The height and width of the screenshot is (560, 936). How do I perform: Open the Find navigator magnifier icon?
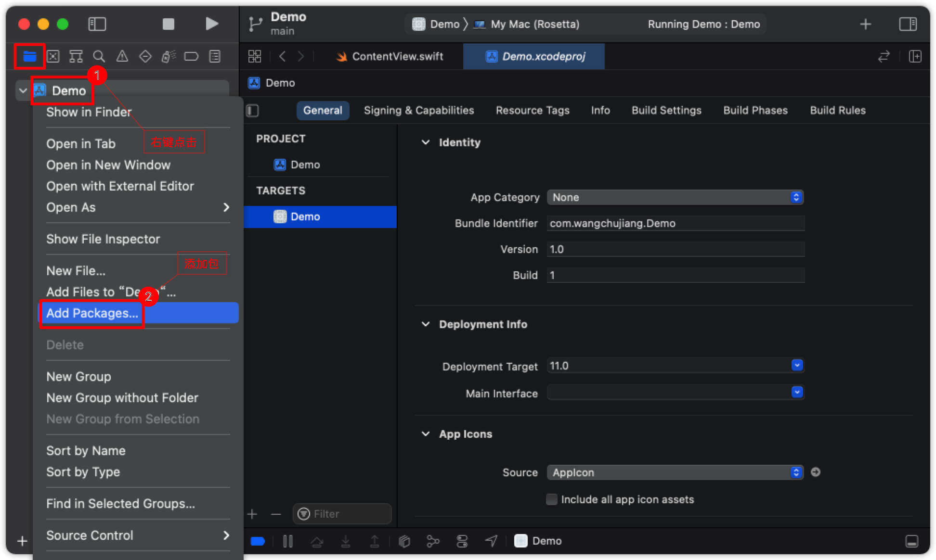(99, 56)
